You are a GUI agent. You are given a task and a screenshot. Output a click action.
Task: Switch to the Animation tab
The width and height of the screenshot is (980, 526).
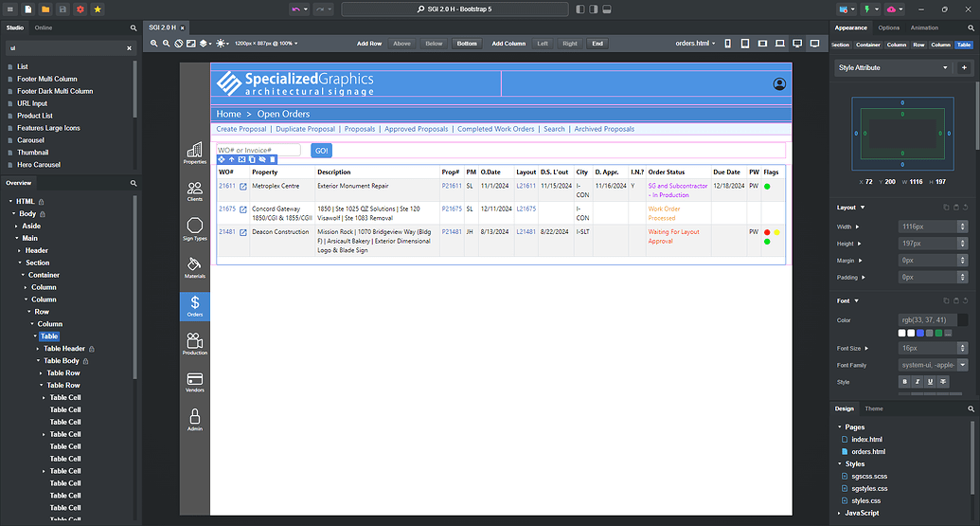924,28
